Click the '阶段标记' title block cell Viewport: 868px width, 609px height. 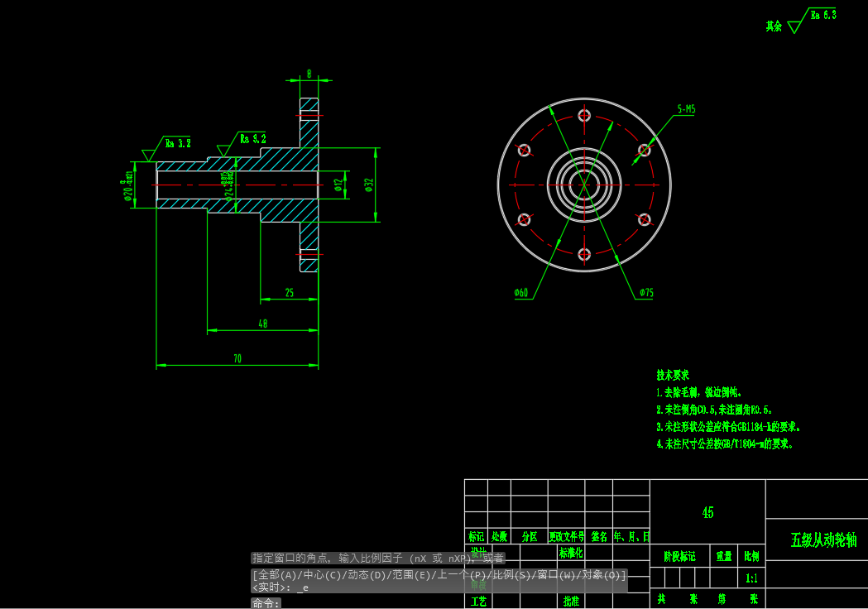pos(679,556)
